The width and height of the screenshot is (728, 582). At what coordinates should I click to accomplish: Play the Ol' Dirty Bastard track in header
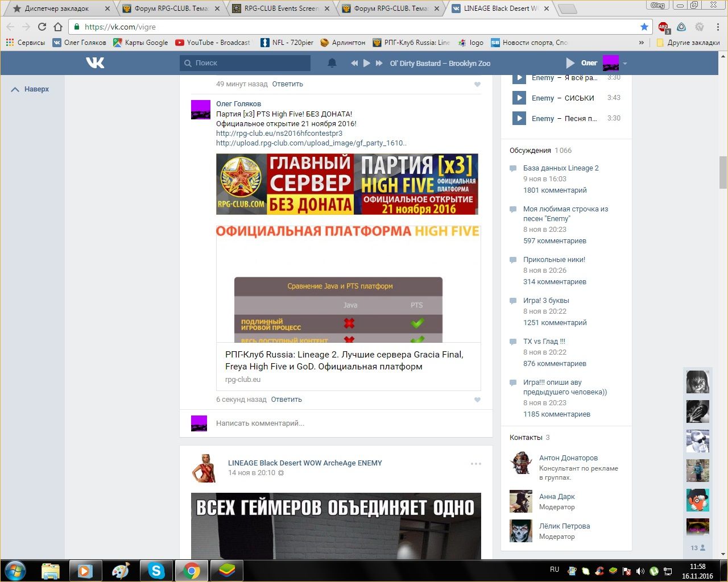(367, 63)
